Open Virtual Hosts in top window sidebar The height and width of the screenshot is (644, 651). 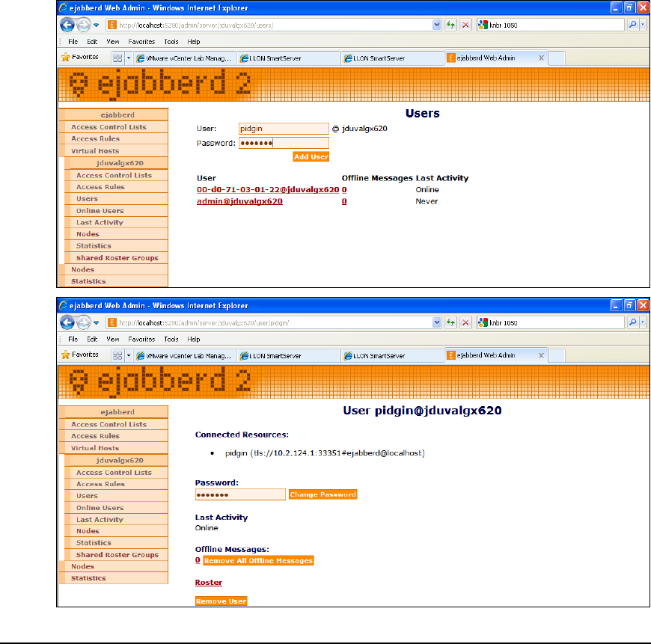click(114, 150)
